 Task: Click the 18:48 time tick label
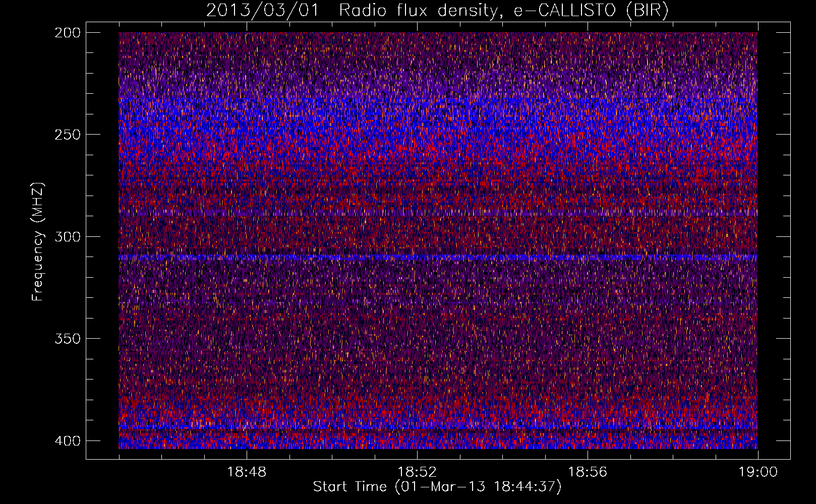247,472
